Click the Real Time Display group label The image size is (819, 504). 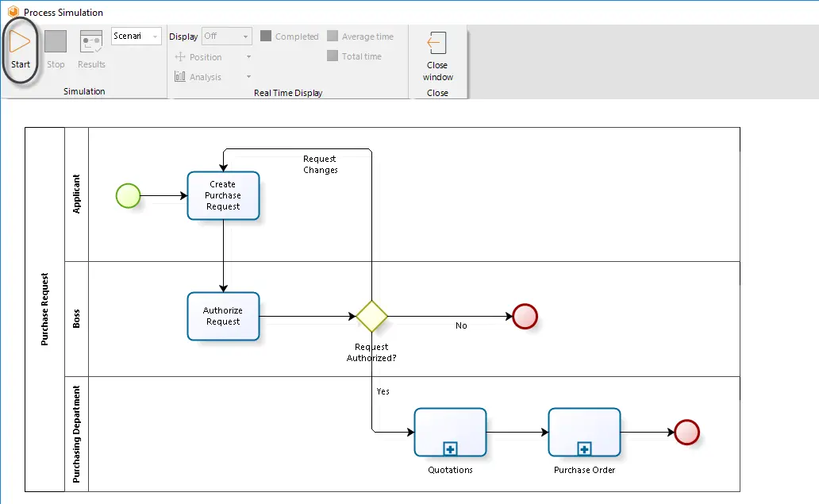[288, 93]
